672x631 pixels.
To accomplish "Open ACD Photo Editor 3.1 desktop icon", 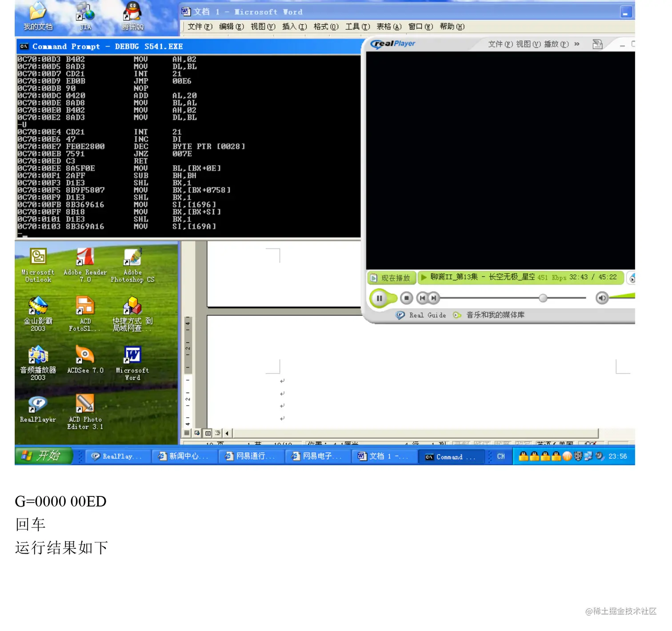I will [85, 412].
